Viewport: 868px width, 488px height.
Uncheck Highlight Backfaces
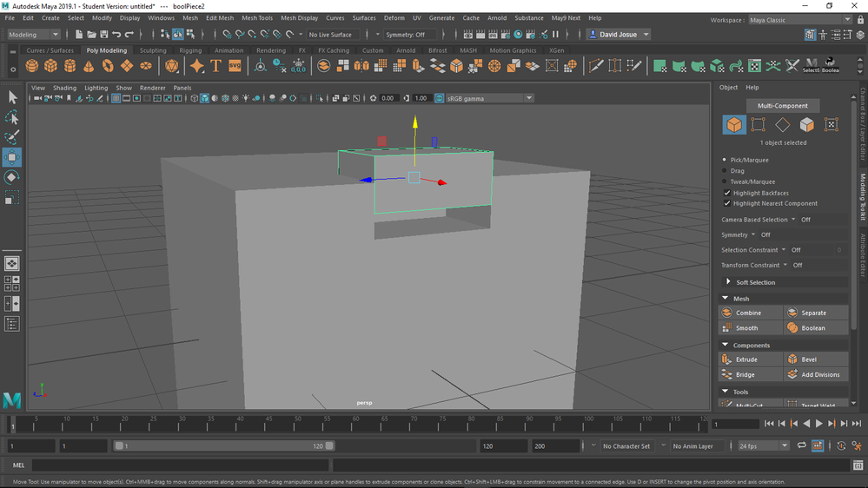tap(727, 193)
